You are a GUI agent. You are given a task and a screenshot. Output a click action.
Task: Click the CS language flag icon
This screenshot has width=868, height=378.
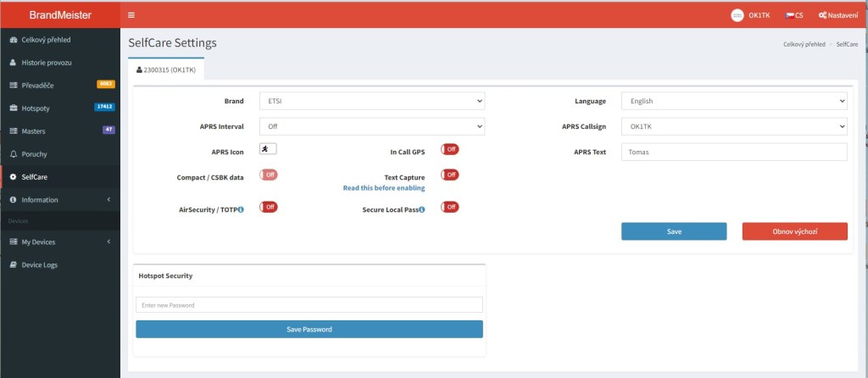tap(790, 15)
